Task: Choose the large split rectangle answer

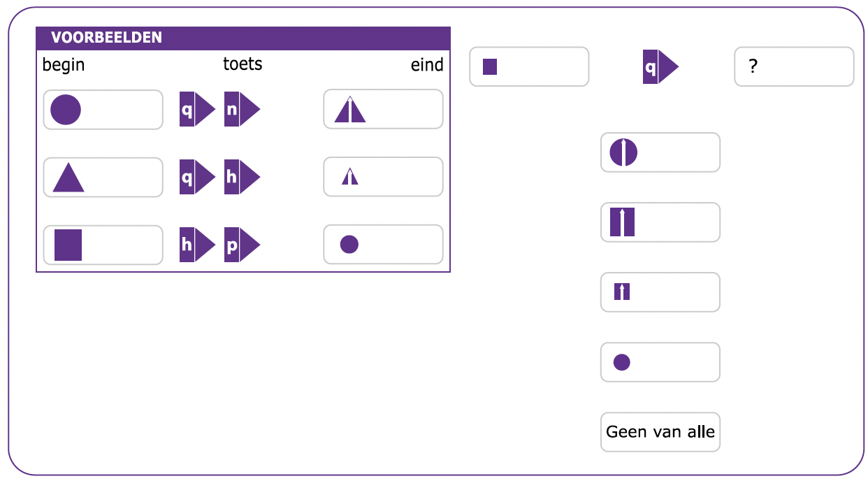Action: click(660, 222)
